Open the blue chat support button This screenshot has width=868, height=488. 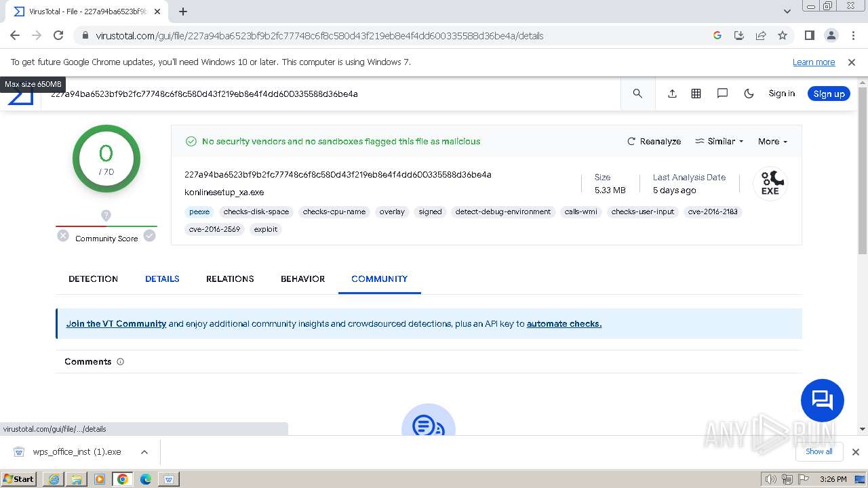pos(822,400)
